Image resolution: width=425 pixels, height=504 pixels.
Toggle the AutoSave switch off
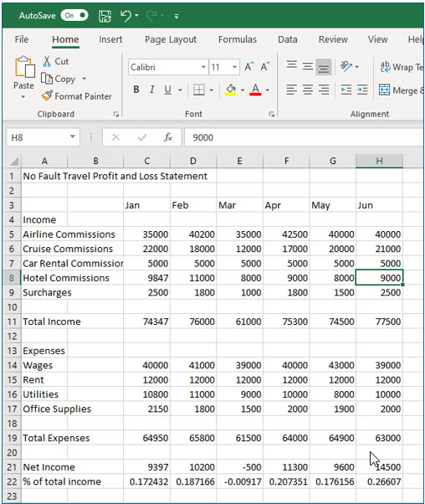(x=74, y=15)
